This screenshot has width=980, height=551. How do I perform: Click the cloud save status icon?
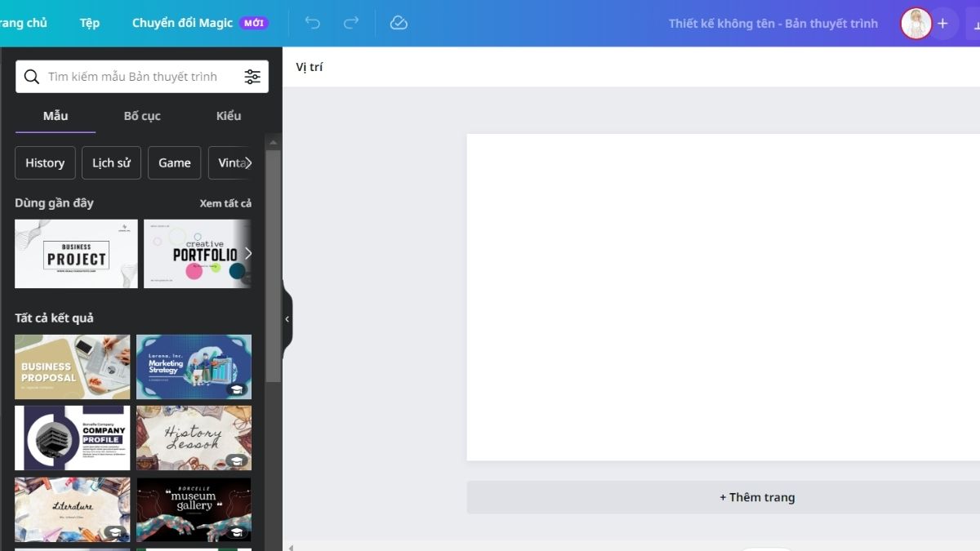[x=399, y=23]
